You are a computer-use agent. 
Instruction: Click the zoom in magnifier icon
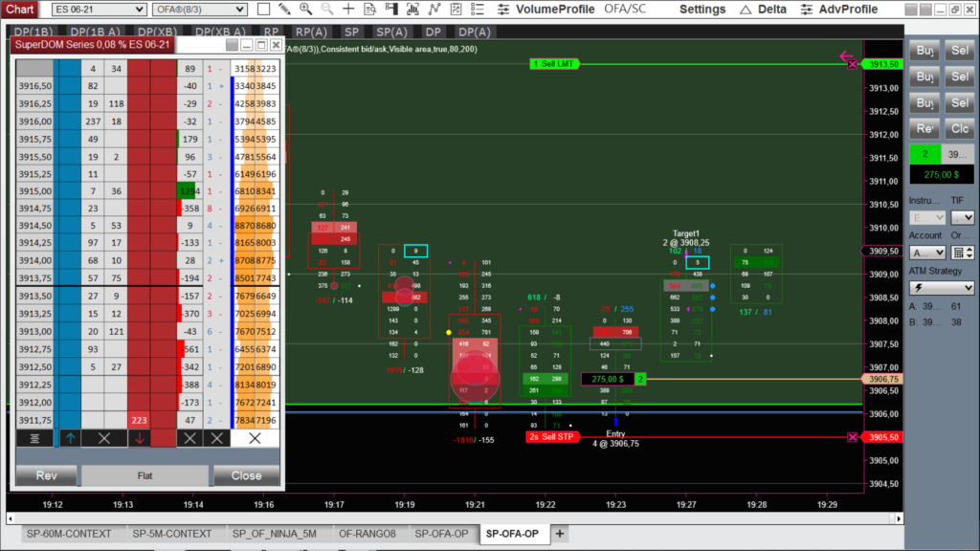tap(305, 10)
